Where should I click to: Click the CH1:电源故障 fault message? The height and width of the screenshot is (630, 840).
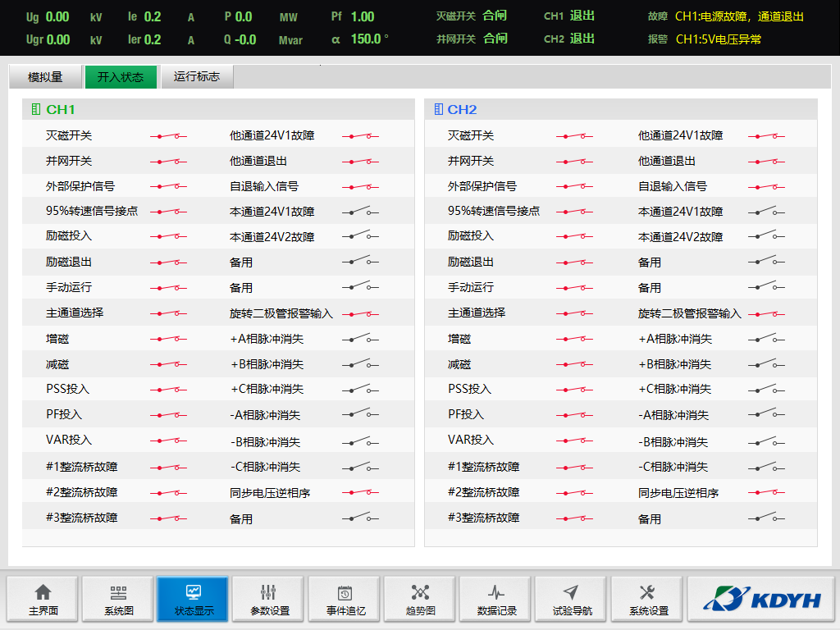739,16
